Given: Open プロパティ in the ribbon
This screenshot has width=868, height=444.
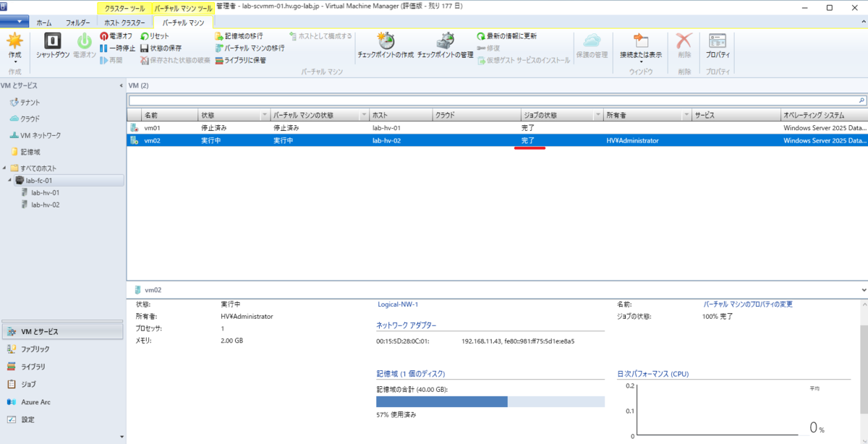Looking at the screenshot, I should 718,46.
